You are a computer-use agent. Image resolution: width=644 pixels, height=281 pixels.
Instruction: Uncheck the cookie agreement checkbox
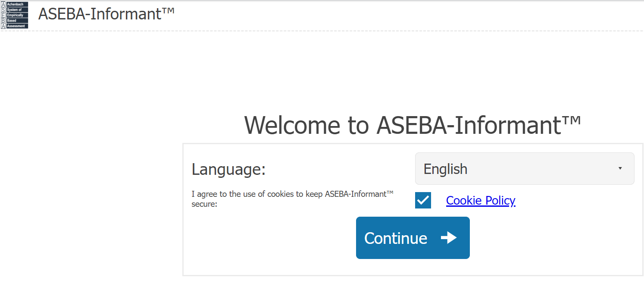pos(423,200)
